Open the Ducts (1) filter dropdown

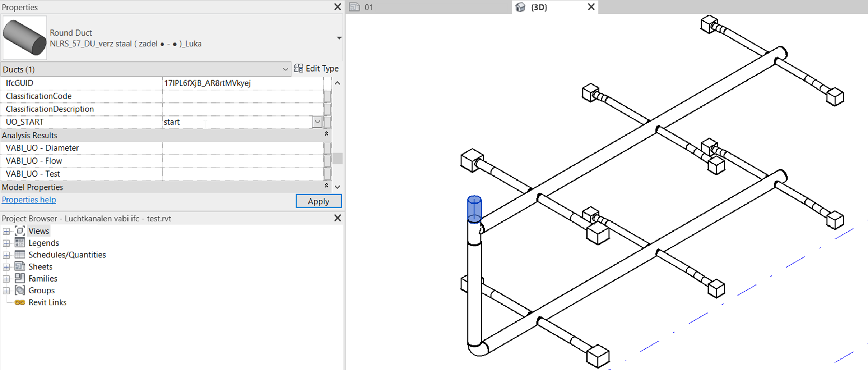285,69
